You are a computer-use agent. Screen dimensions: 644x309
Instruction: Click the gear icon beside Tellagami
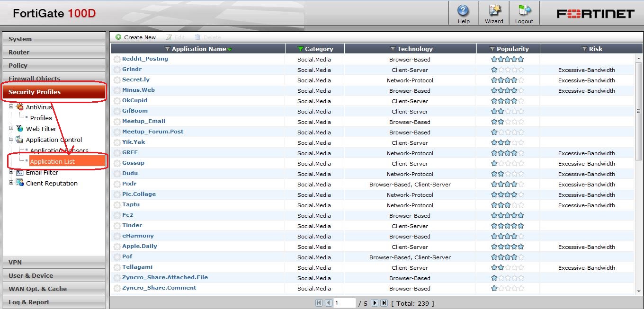[117, 267]
